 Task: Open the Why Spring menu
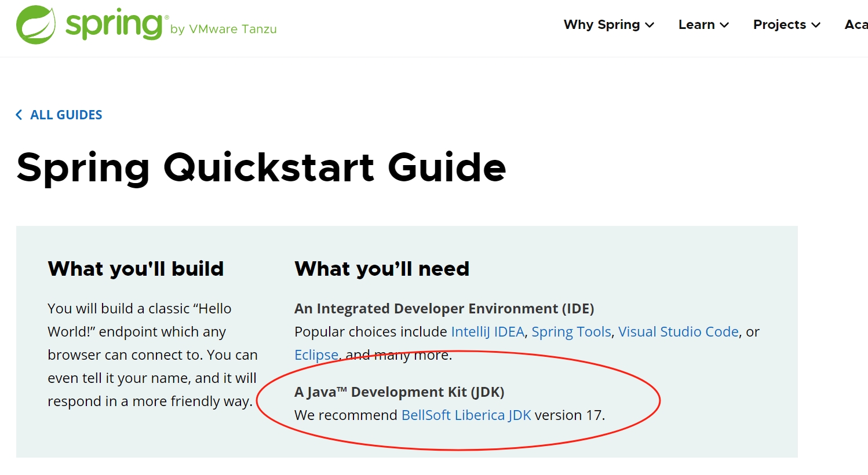(x=601, y=25)
